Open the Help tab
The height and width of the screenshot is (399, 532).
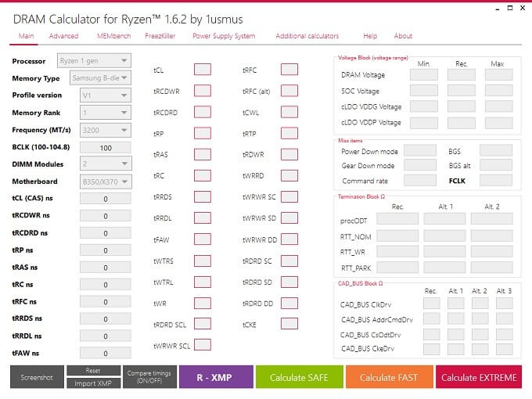pyautogui.click(x=370, y=36)
